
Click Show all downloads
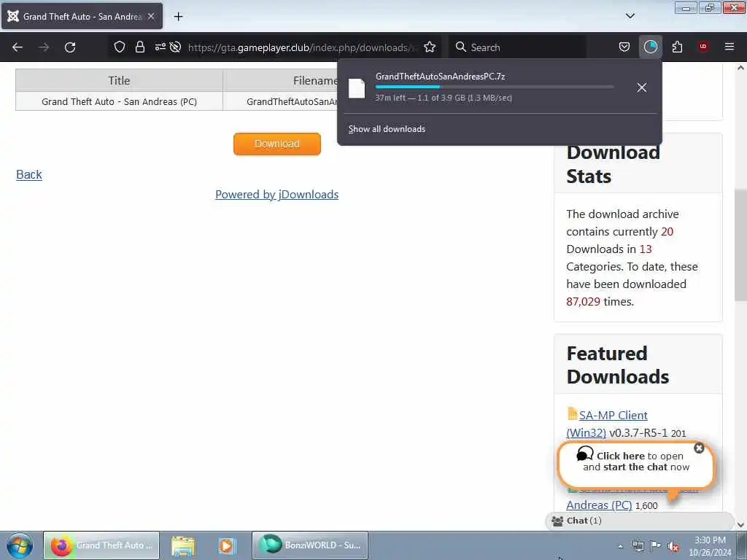387,129
